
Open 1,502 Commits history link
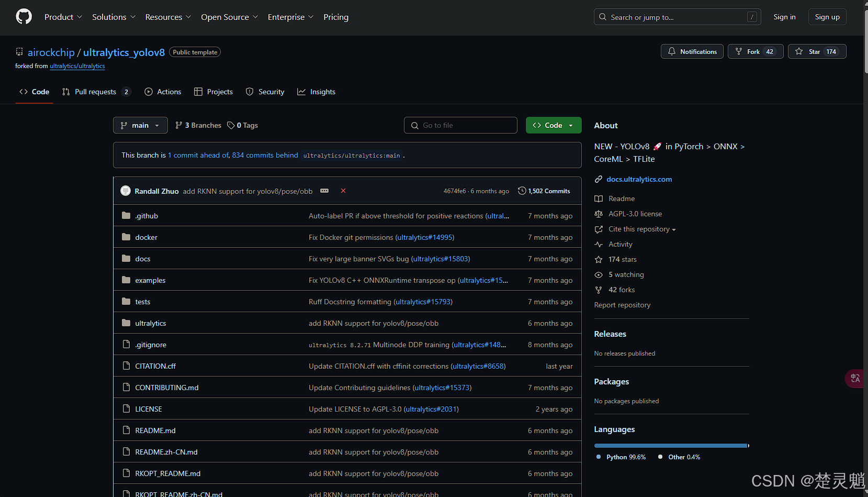point(544,191)
